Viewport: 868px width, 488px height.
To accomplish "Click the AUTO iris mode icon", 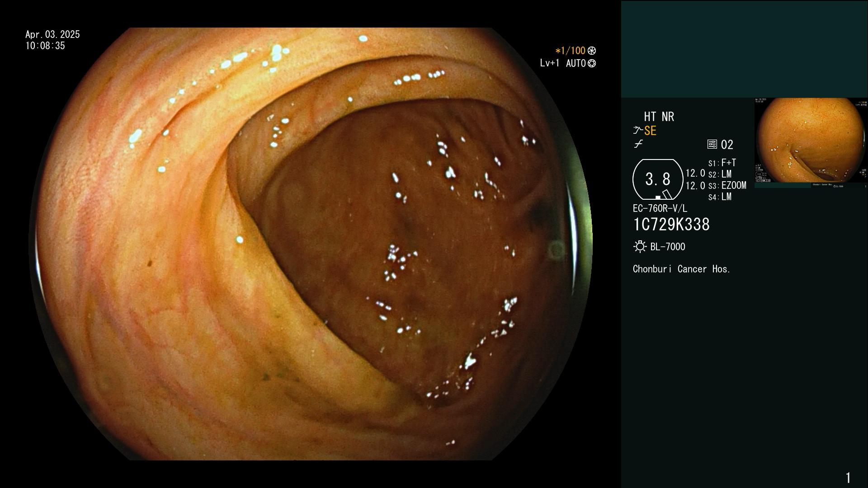I will tap(592, 63).
